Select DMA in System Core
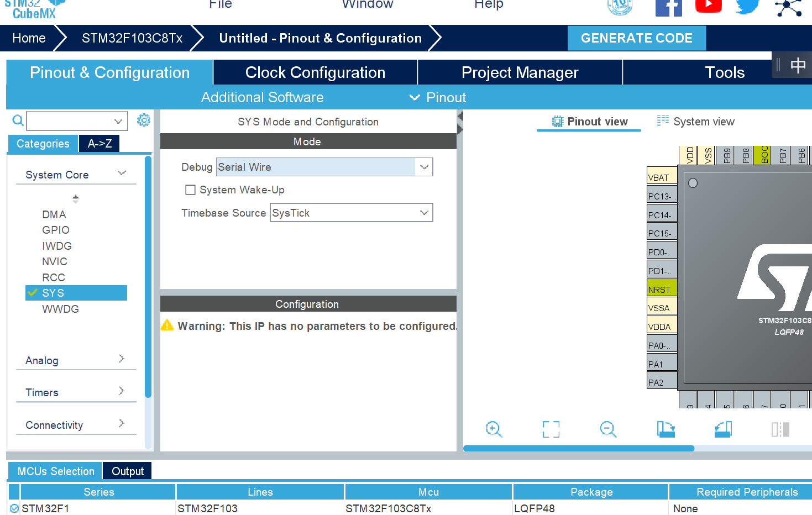The height and width of the screenshot is (515, 812). click(x=54, y=214)
